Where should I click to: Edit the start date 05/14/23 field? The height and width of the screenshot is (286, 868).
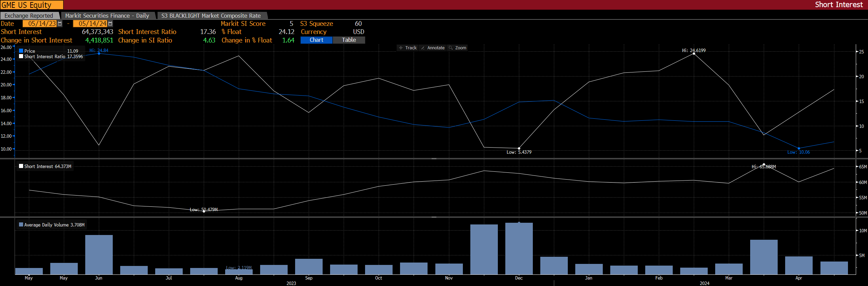point(40,23)
